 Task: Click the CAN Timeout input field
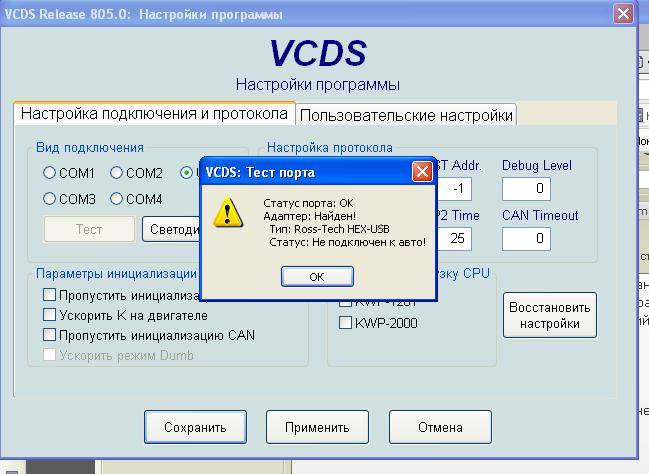526,238
